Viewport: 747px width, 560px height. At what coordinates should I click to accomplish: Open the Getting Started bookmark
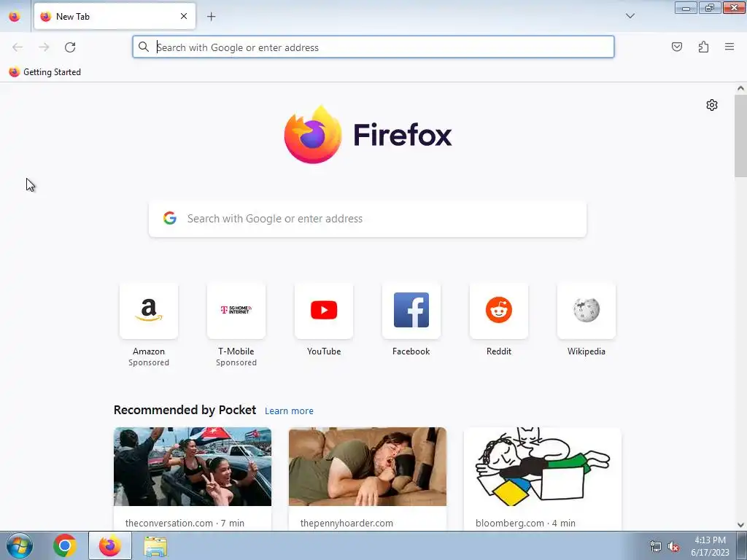pyautogui.click(x=45, y=72)
